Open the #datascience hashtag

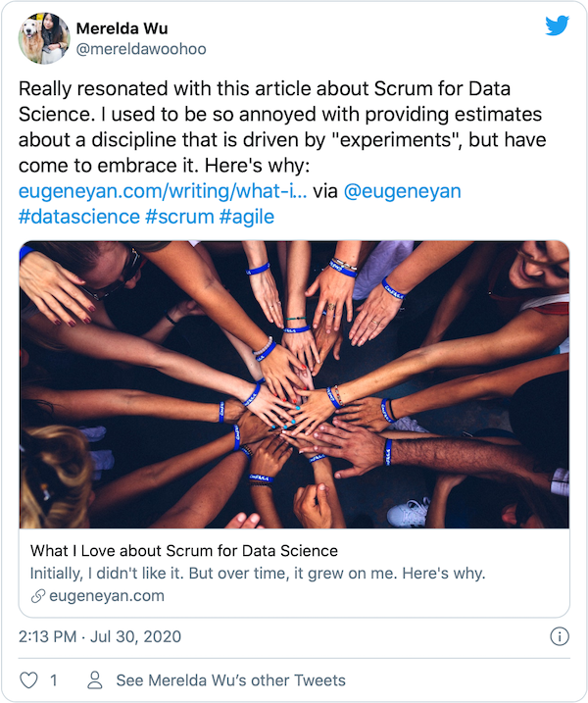tap(79, 217)
